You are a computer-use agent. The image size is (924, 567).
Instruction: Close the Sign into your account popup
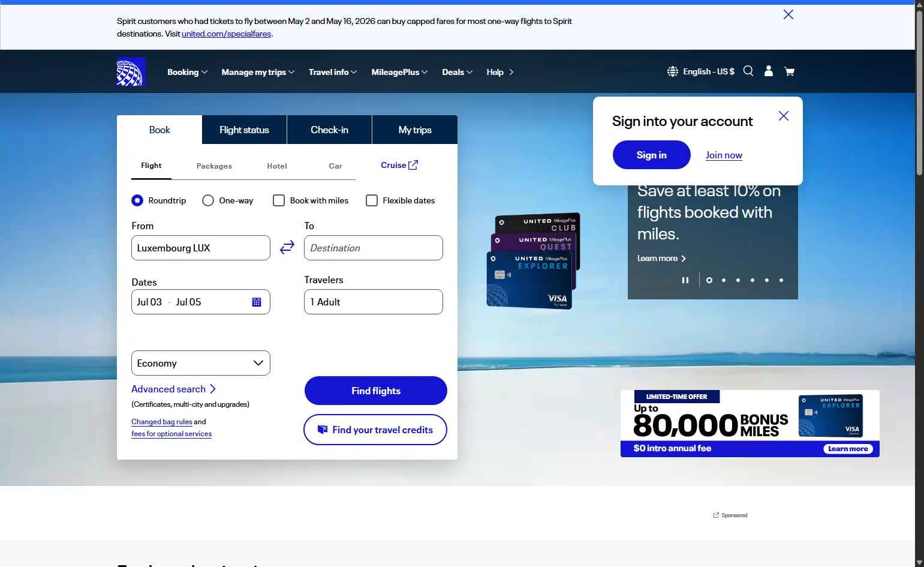click(784, 116)
